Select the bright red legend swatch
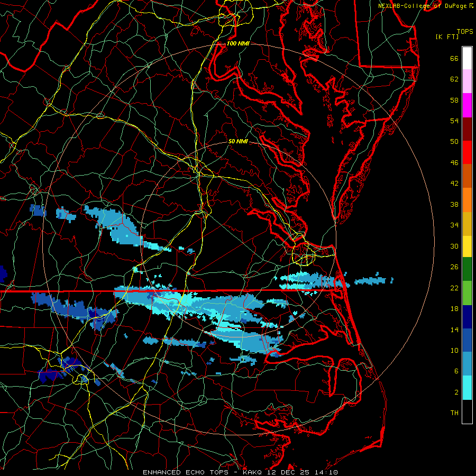Screen dimensions: 476x476 pyautogui.click(x=467, y=152)
